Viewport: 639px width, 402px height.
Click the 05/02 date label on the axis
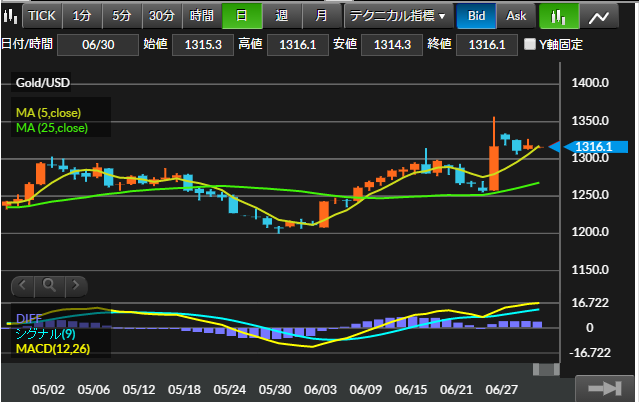(x=48, y=390)
